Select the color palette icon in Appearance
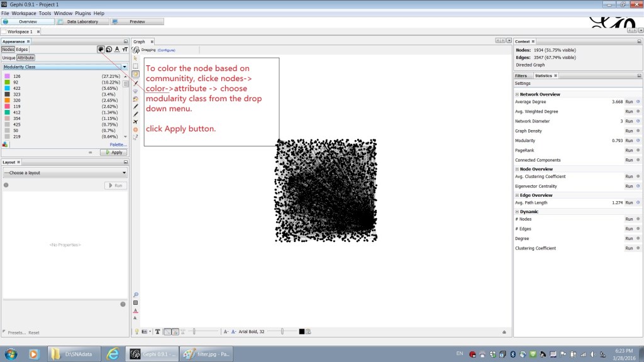Screen dimensions: 644x362 [101, 49]
